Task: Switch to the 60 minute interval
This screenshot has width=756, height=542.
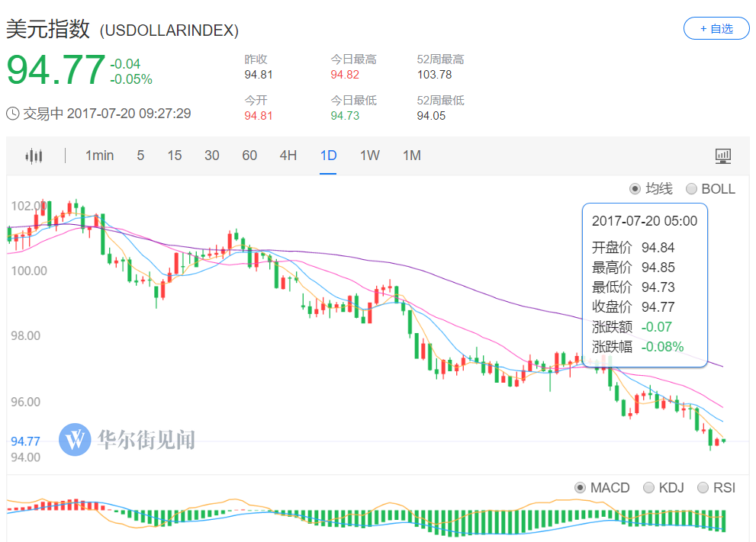Action: coord(249,156)
